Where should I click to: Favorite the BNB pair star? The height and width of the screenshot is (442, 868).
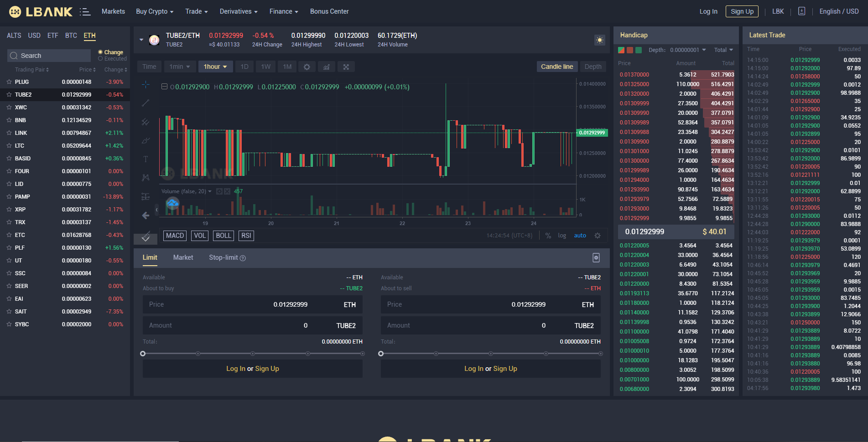9,120
